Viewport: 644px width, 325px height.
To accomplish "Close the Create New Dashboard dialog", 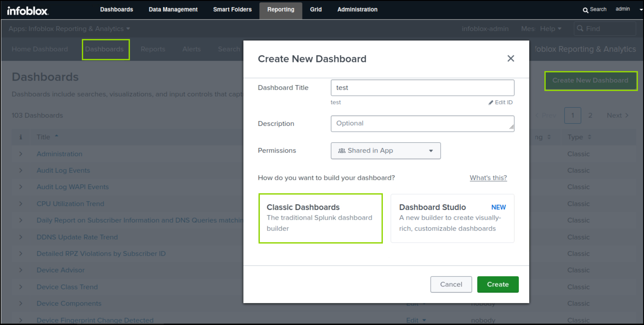I will click(510, 58).
